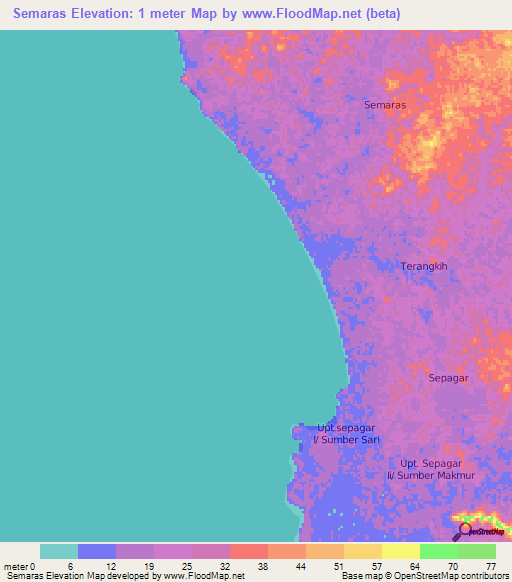Viewport: 512px width, 582px height.
Task: Click the 44-51 meter orange legend swatch
Action: pos(325,552)
